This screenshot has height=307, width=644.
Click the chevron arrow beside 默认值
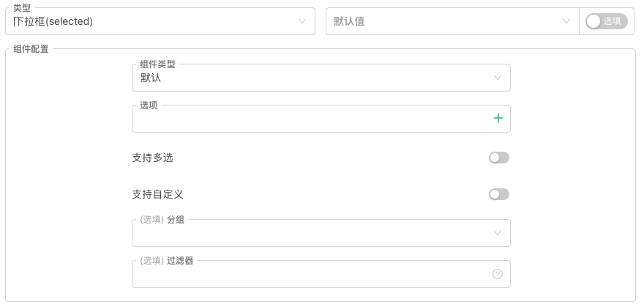(566, 21)
